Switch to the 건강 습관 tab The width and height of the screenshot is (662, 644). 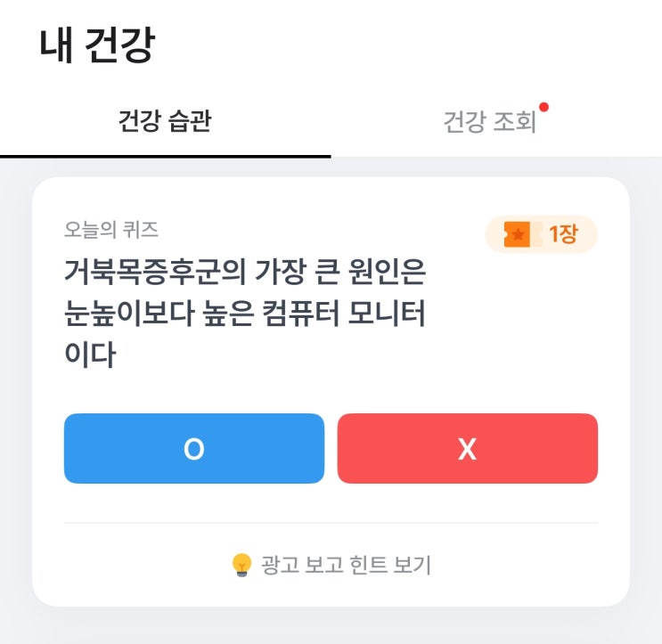coord(165,121)
